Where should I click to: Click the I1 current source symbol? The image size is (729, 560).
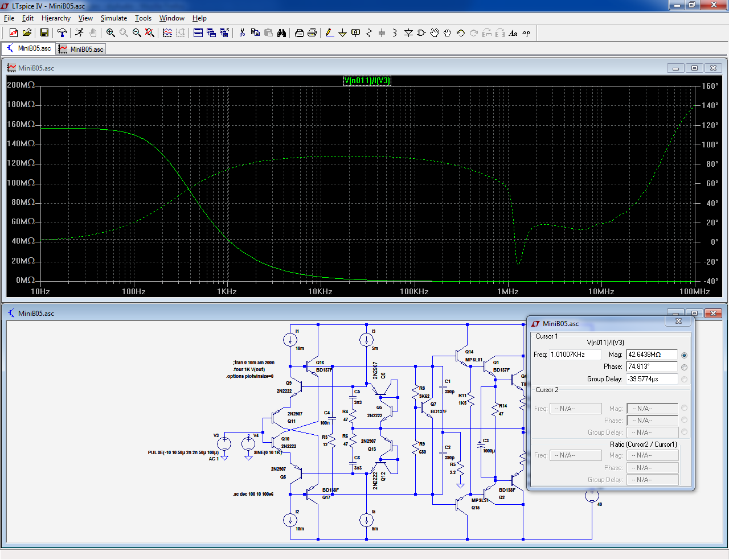(x=290, y=340)
